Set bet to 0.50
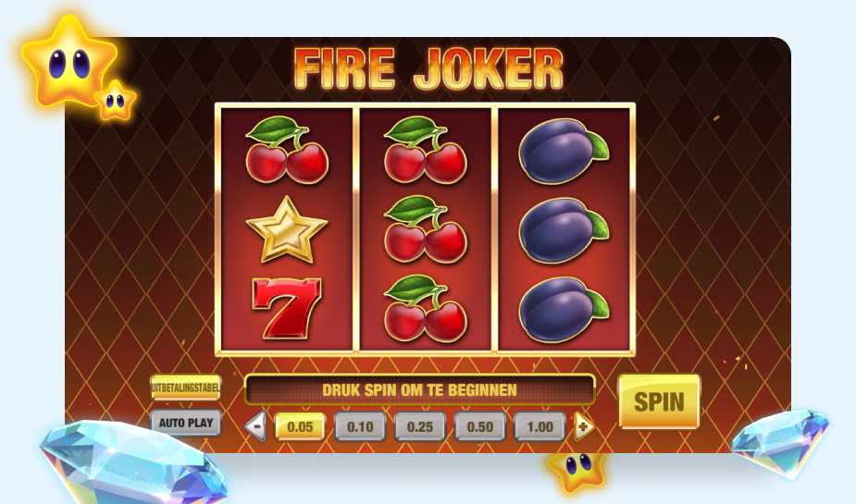856x504 pixels. click(x=480, y=426)
